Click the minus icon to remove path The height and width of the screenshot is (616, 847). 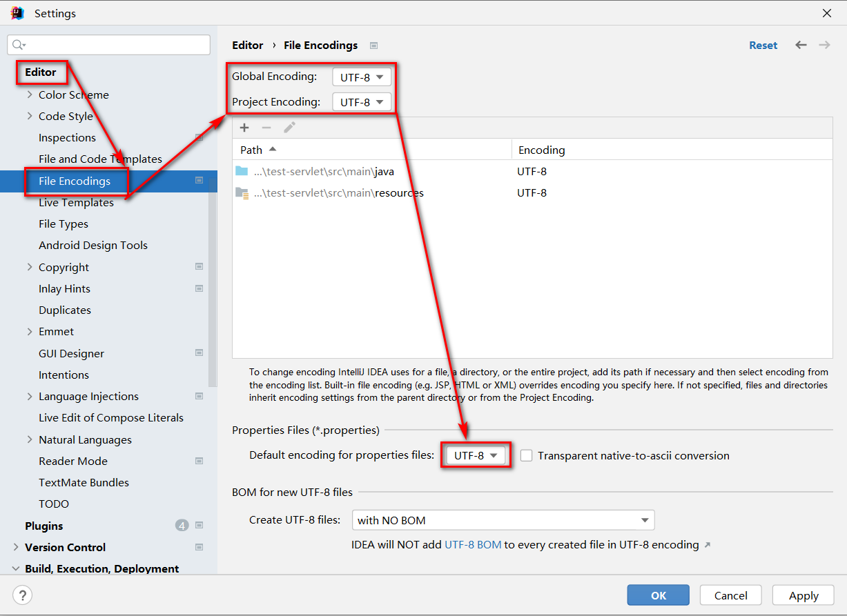[x=266, y=128]
